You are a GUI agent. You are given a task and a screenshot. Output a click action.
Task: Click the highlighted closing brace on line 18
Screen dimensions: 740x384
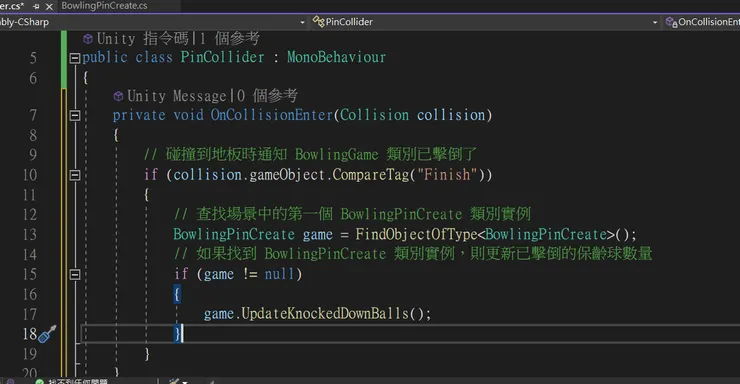tap(177, 334)
